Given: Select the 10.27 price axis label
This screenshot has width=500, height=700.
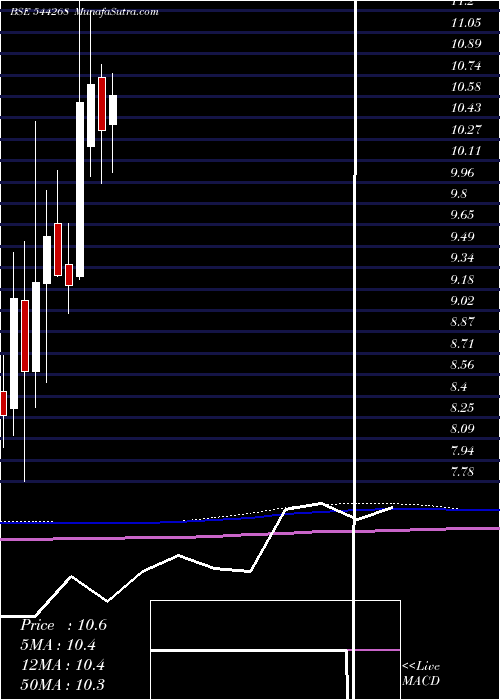Looking at the screenshot, I should [x=466, y=130].
